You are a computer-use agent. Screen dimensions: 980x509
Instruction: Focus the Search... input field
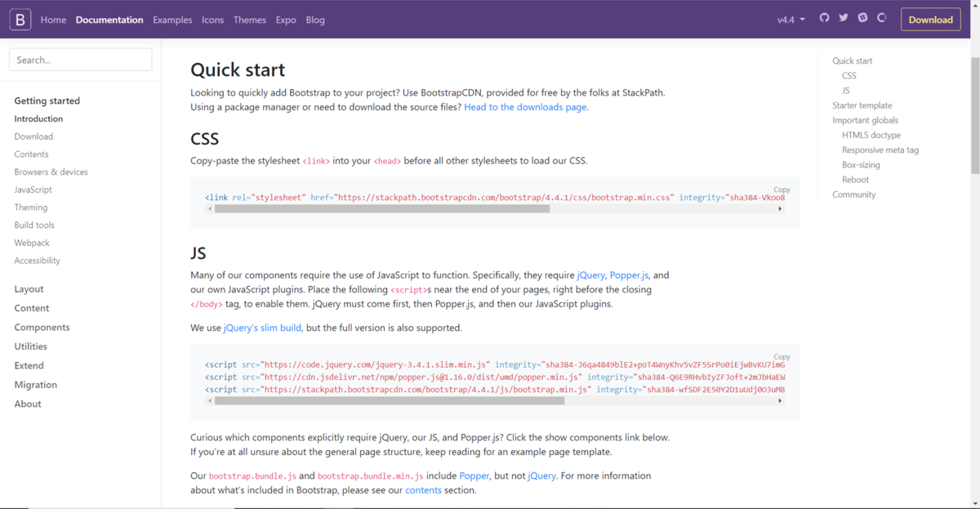pos(80,60)
